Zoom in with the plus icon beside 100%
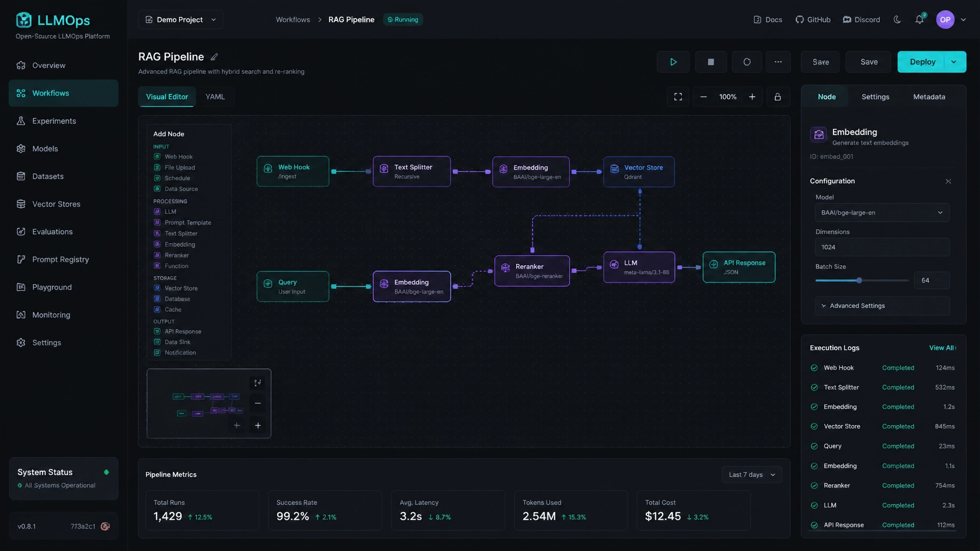The image size is (980, 551). click(752, 97)
